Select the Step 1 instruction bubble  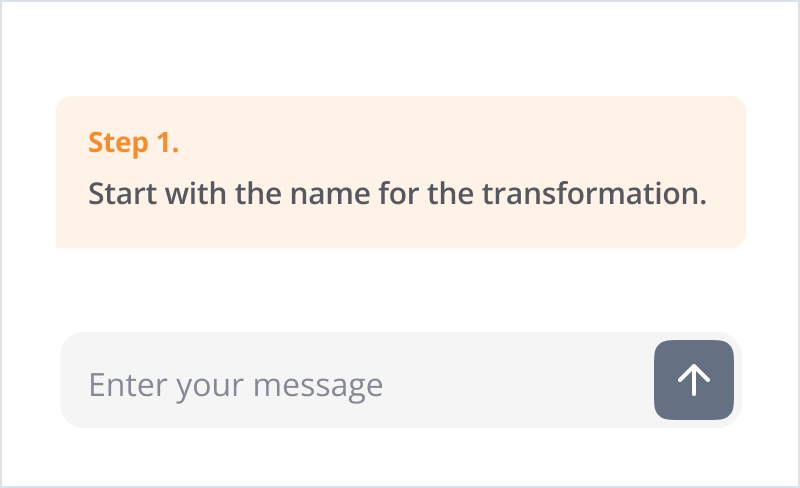click(401, 172)
